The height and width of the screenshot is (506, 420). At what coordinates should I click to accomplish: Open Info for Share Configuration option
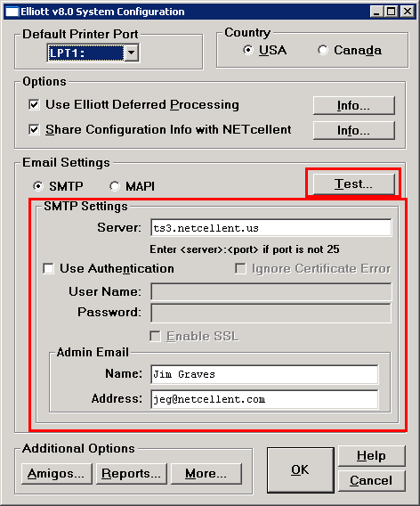tap(353, 130)
